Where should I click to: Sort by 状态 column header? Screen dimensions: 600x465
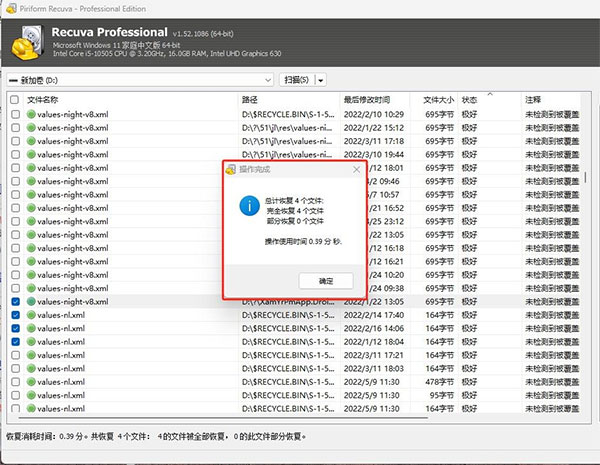coord(469,100)
